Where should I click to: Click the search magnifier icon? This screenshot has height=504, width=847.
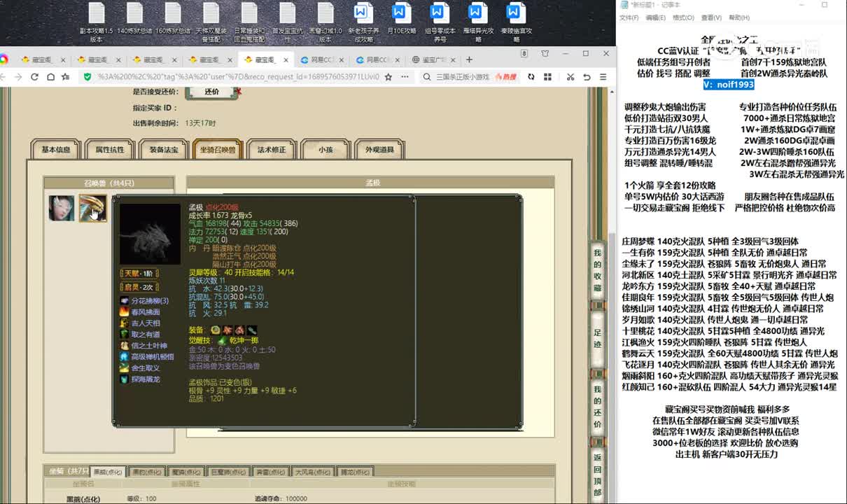pos(427,77)
